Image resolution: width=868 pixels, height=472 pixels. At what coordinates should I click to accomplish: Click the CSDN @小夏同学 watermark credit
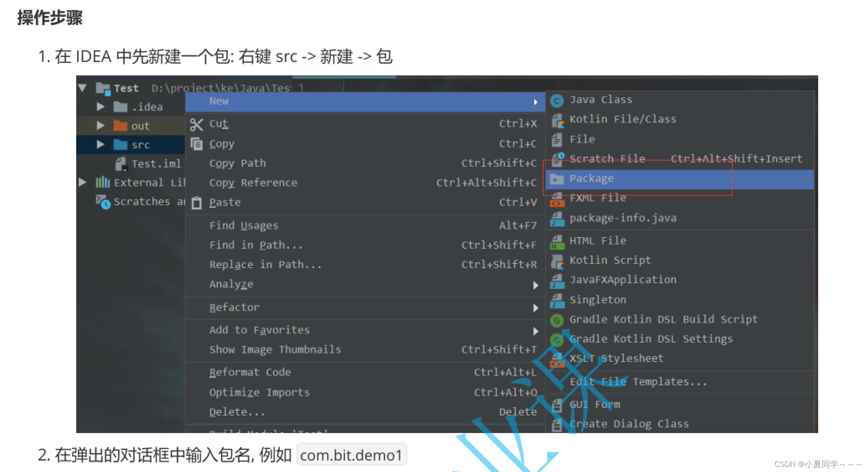click(818, 464)
